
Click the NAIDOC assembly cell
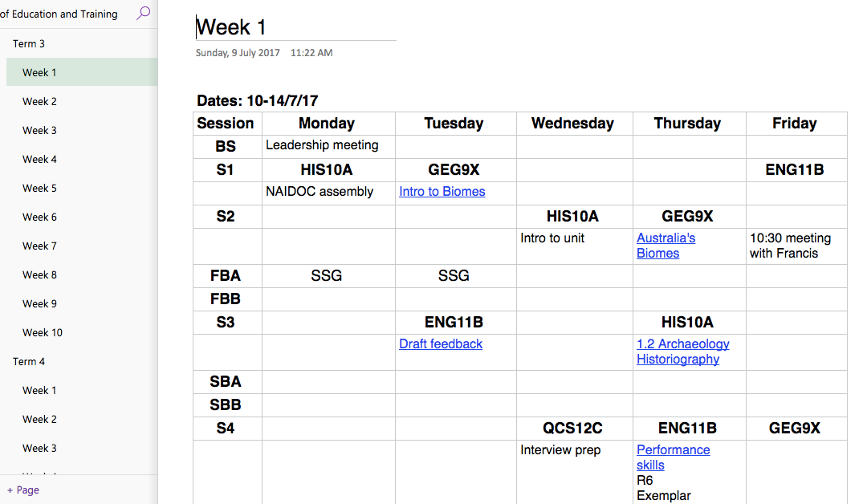(320, 192)
